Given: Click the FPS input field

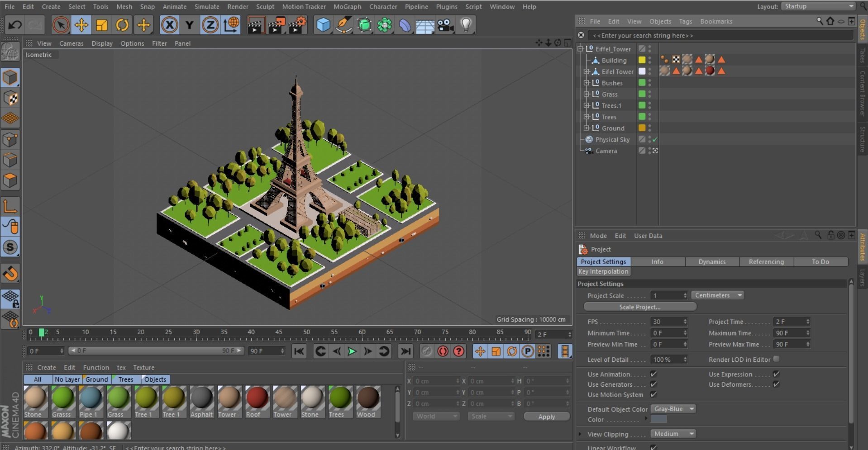Looking at the screenshot, I should pos(668,322).
